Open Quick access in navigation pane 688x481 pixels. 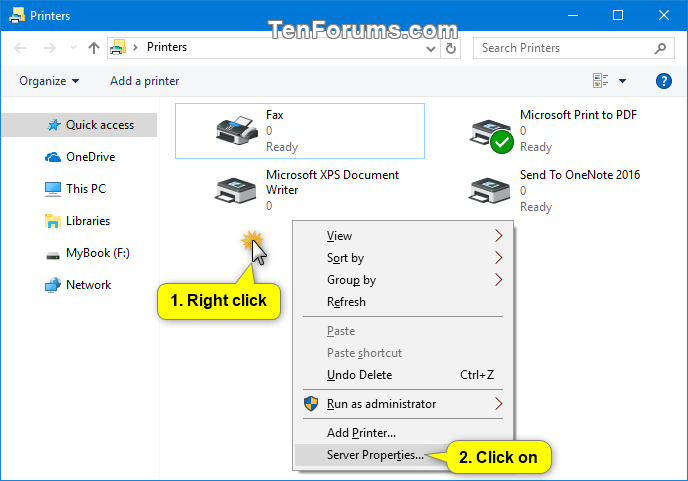[79, 125]
